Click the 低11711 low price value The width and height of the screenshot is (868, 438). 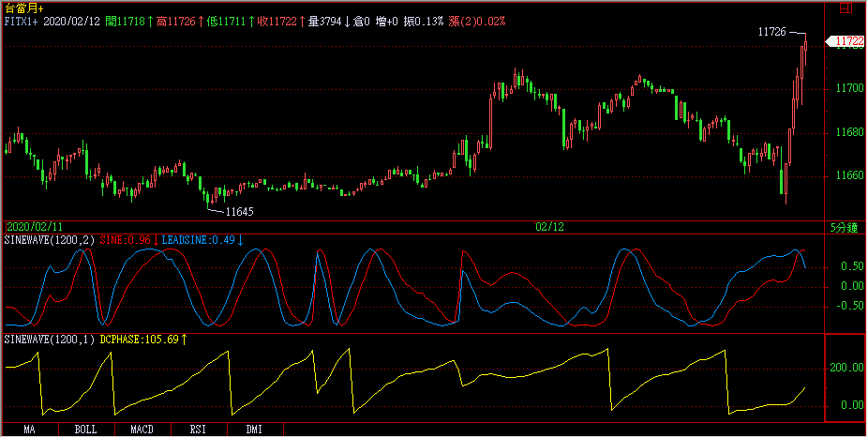point(231,22)
